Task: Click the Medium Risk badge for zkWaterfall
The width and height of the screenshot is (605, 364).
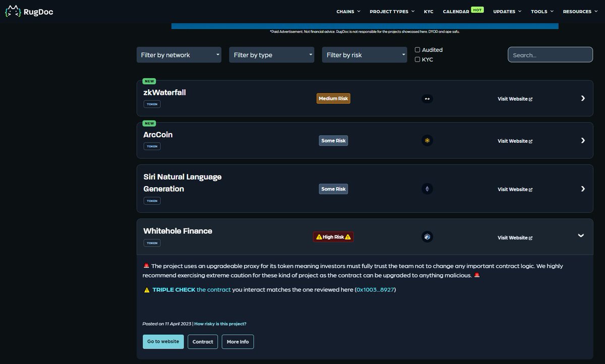Action: [333, 98]
